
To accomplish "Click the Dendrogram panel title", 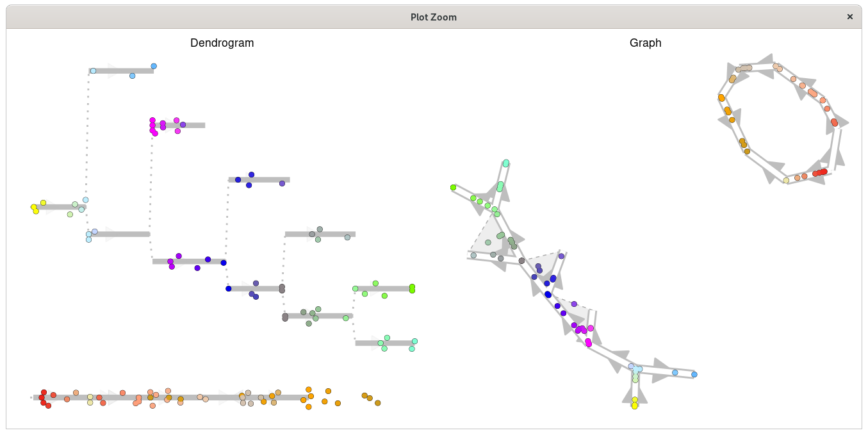I will (222, 43).
